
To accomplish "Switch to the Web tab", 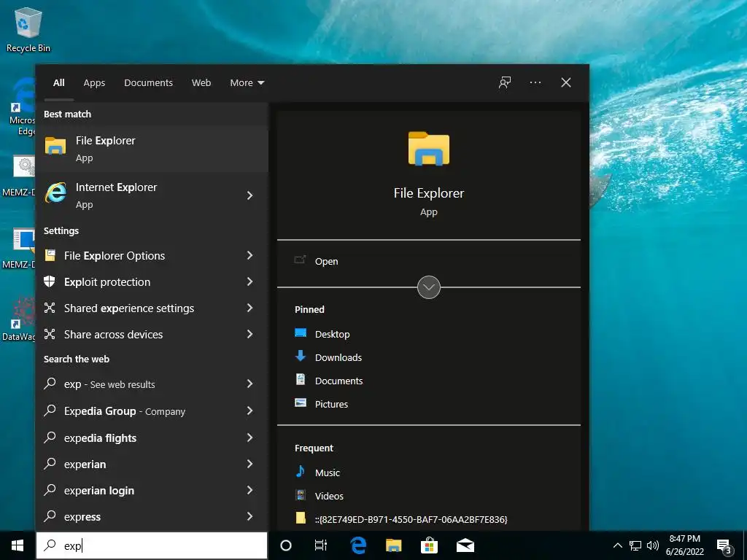I will [201, 83].
